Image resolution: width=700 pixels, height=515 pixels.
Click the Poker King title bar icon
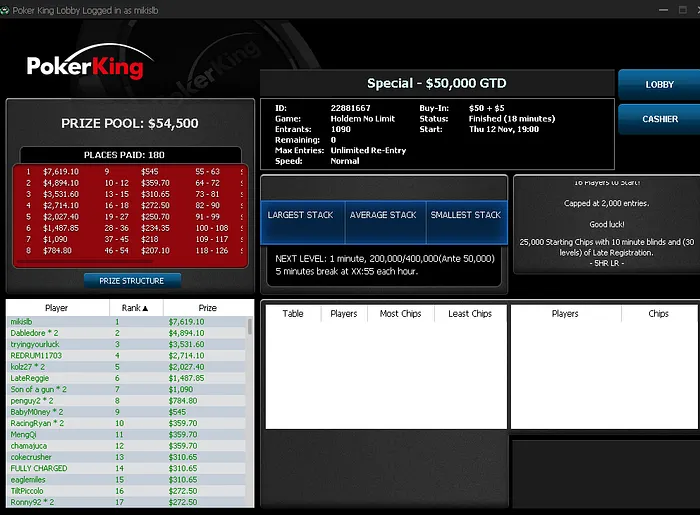[x=6, y=9]
